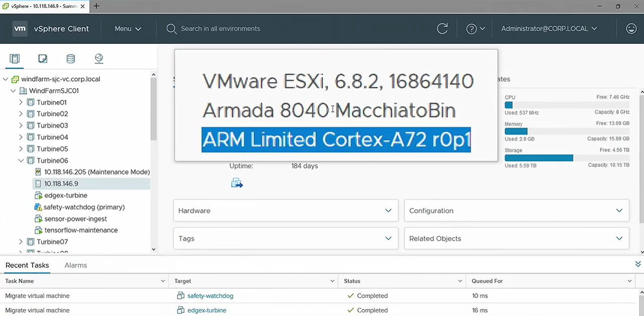Click the tensorflow-maintenance VM icon
The height and width of the screenshot is (316, 644).
click(38, 230)
